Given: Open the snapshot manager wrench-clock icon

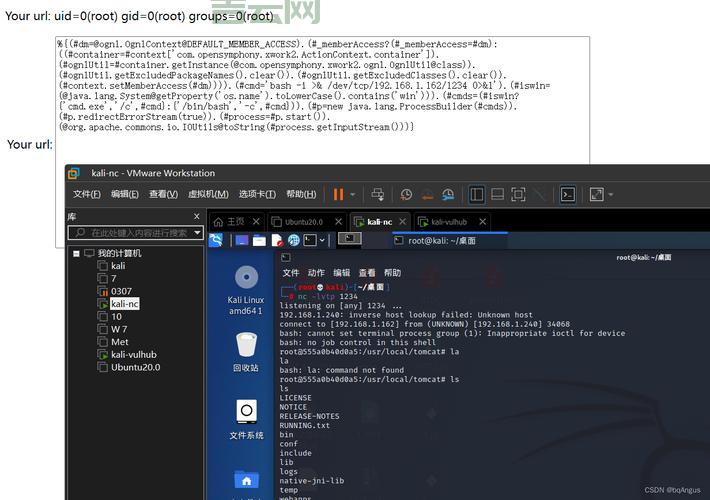Looking at the screenshot, I should point(448,194).
